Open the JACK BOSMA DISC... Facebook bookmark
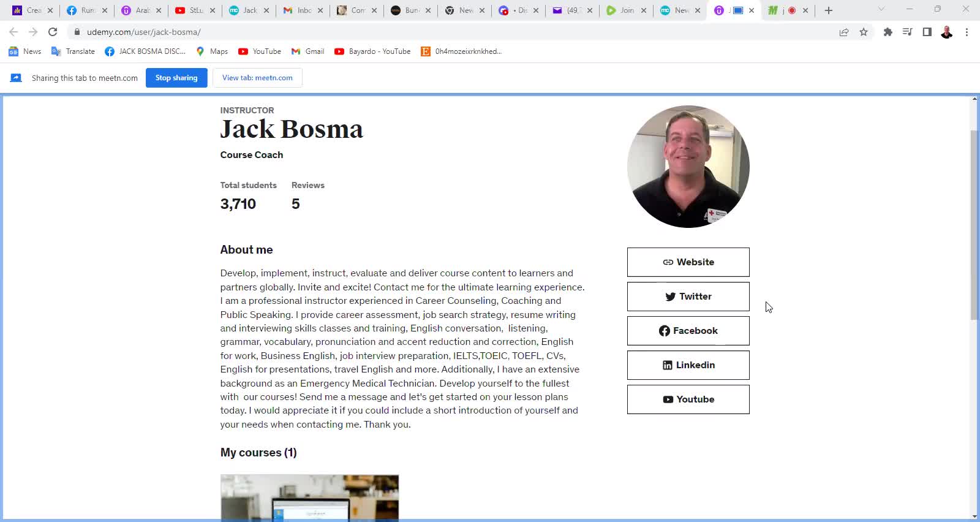 145,51
